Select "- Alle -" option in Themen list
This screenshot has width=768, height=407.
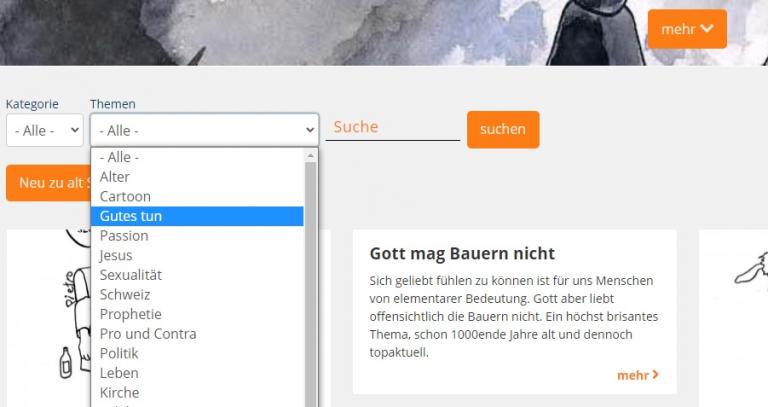119,157
